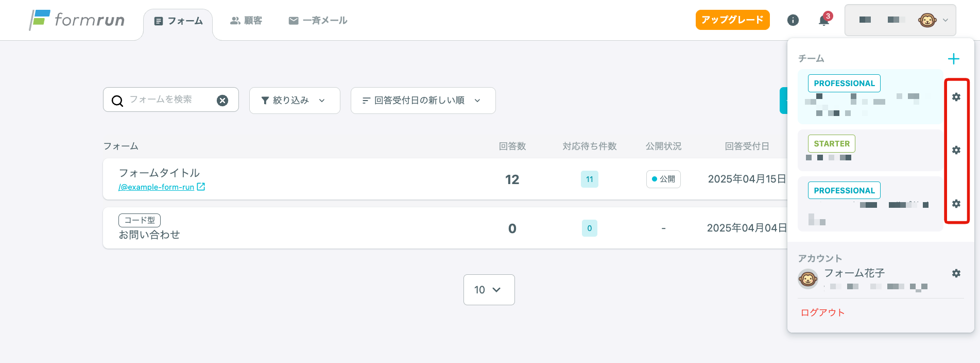The width and height of the screenshot is (980, 363).
Task: Click the search magnifier icon
Action: (117, 101)
